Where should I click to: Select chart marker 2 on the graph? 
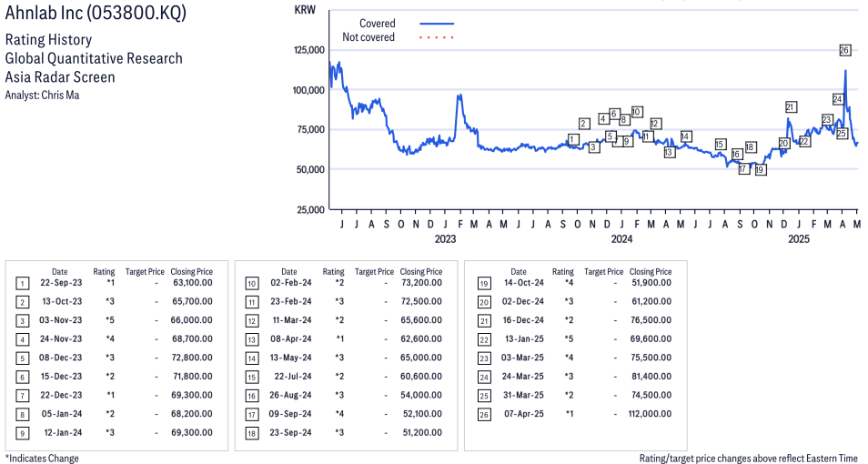click(583, 124)
